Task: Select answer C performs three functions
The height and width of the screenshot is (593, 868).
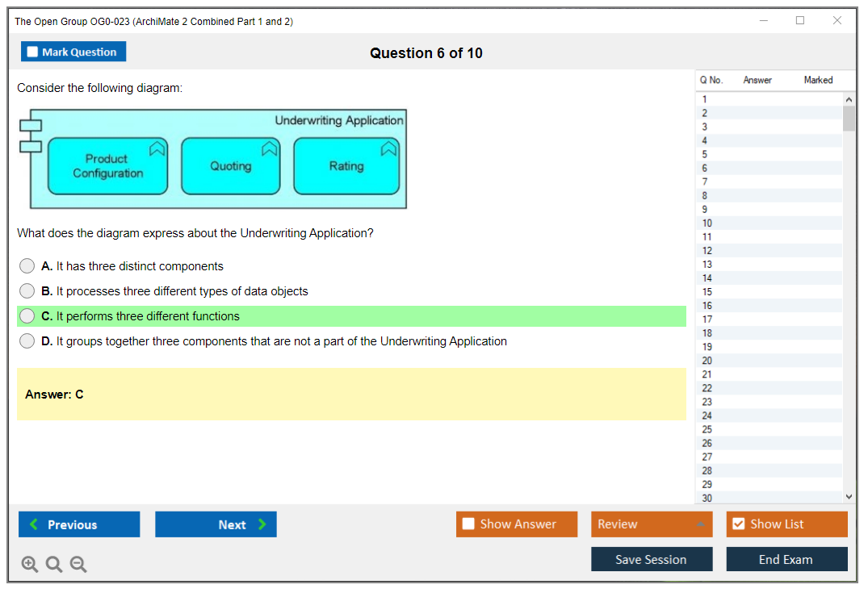Action: tap(27, 316)
